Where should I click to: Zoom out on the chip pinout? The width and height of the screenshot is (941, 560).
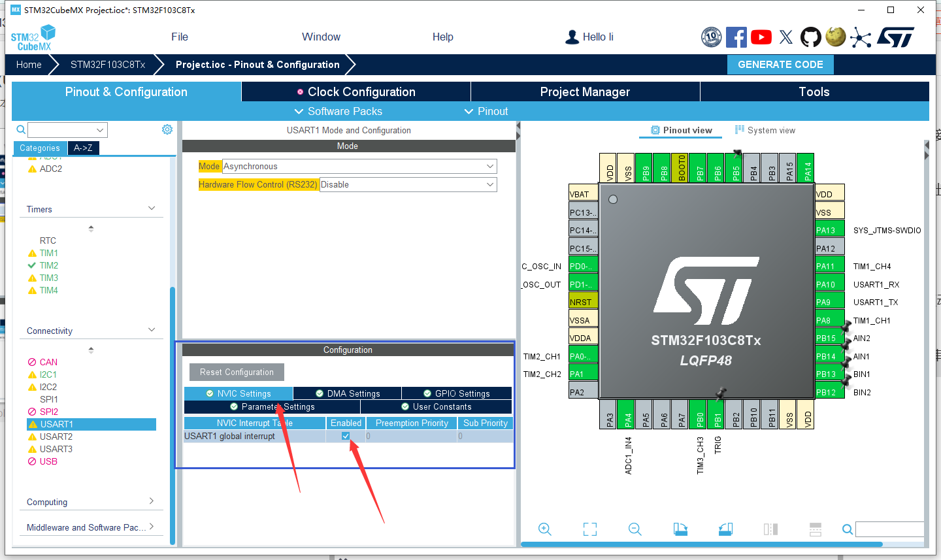pos(635,529)
